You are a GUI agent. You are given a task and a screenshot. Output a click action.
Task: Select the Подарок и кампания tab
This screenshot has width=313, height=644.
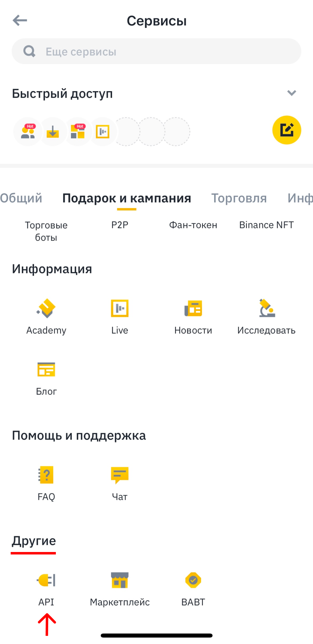127,198
